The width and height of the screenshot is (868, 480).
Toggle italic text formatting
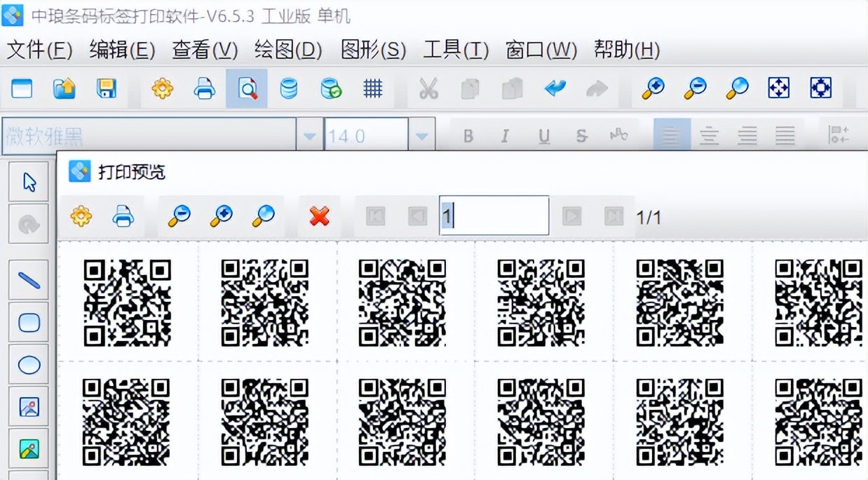505,135
